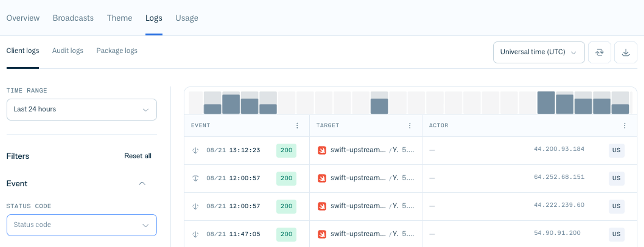Click IP address 44.222.239.60
The width and height of the screenshot is (644, 247).
tap(559, 205)
